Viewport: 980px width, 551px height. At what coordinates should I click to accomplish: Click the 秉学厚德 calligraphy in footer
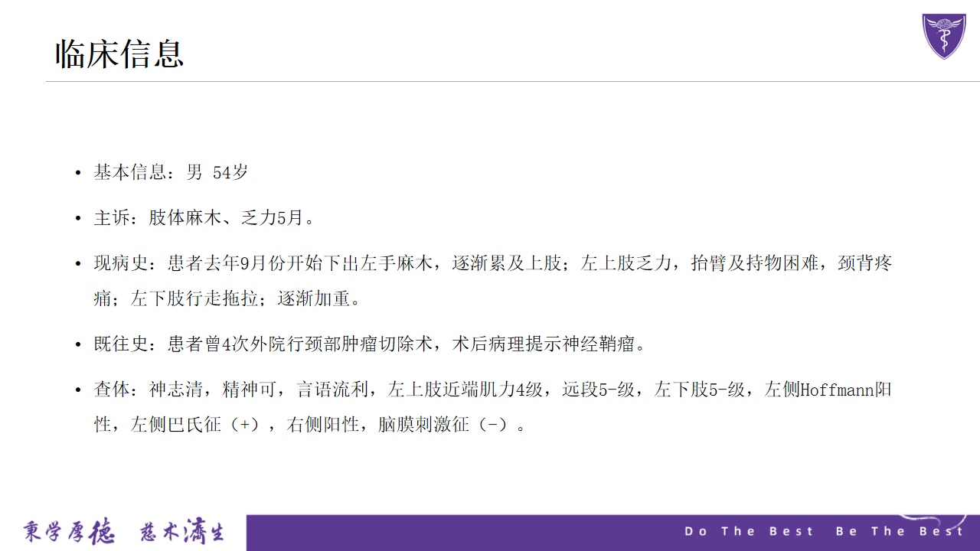[x=68, y=531]
